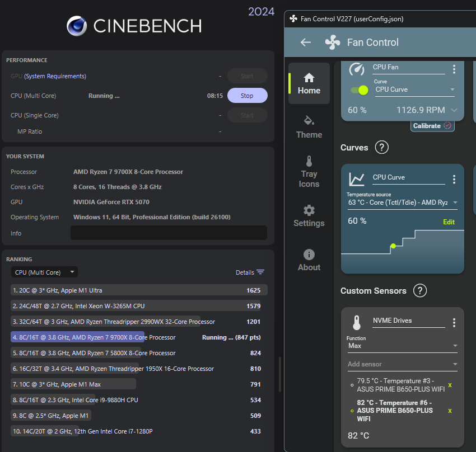Viewport: 476px width, 452px height.
Task: Open the NVME Drives three-dot menu
Action: pyautogui.click(x=454, y=323)
